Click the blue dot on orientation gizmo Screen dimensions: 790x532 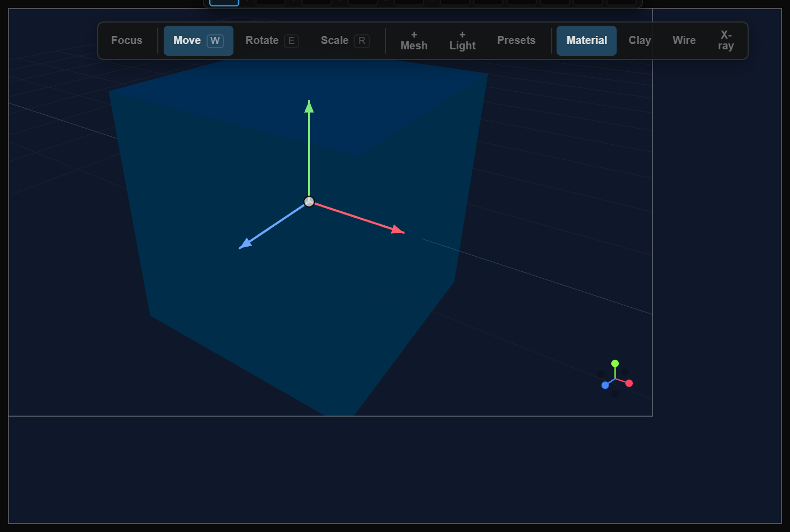pos(605,385)
